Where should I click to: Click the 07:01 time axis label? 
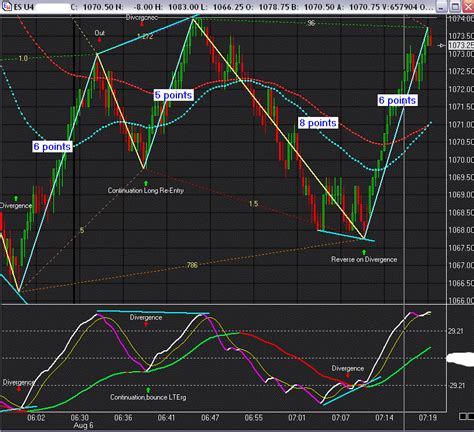tap(297, 417)
